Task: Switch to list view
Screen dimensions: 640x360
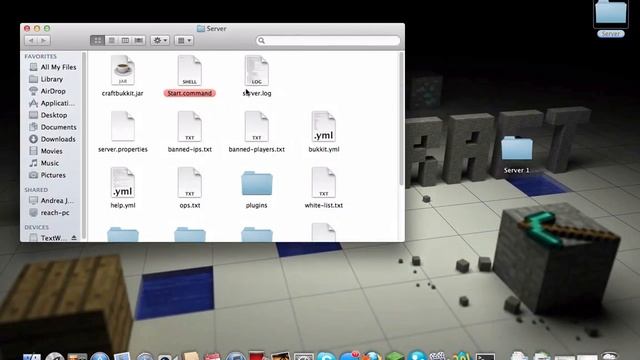Action: click(111, 40)
